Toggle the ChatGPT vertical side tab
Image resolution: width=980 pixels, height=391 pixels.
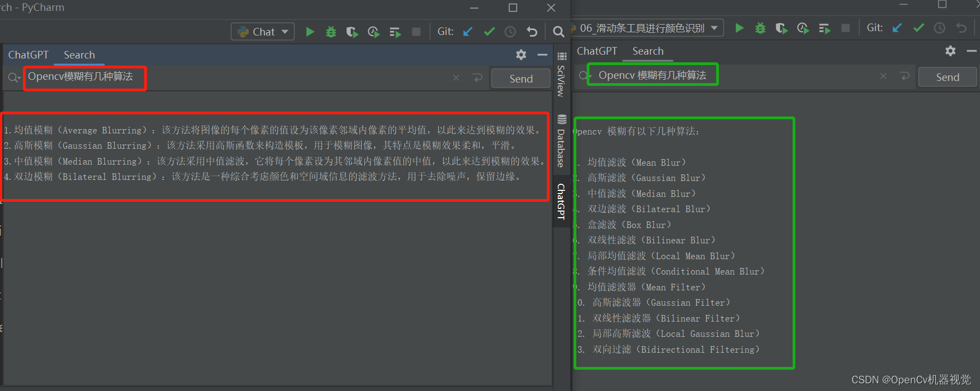coord(561,201)
